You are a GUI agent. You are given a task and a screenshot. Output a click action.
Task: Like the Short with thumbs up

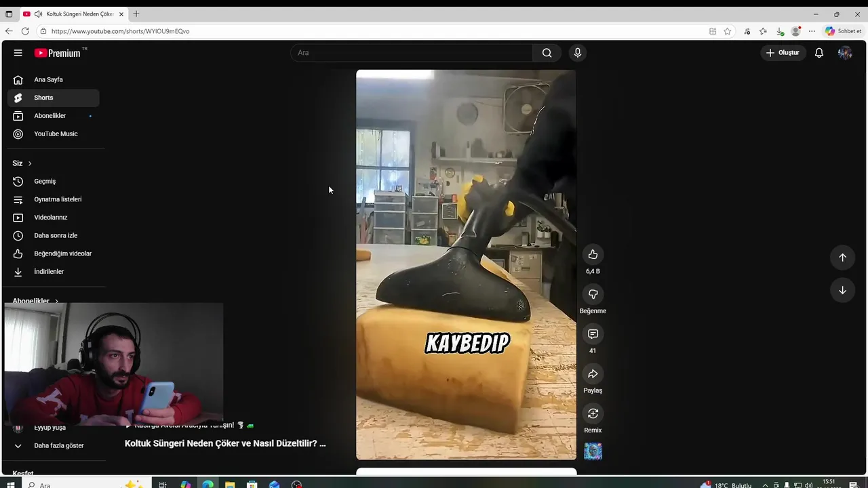click(x=593, y=254)
